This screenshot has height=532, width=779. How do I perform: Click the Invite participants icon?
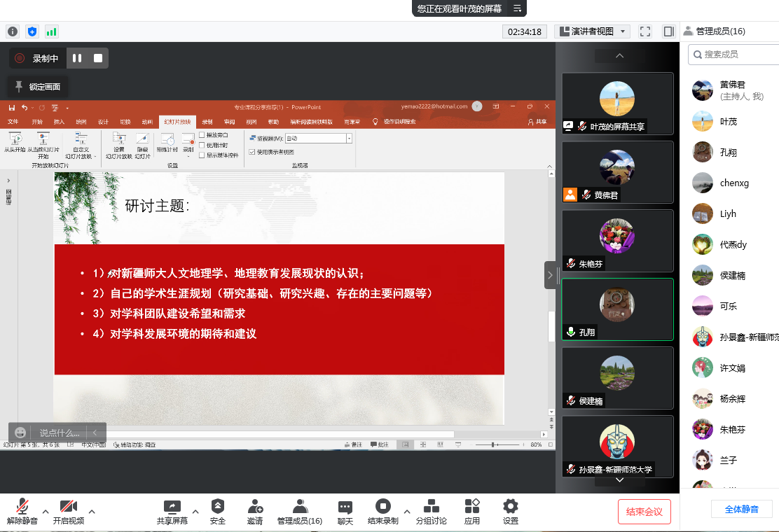[255, 507]
